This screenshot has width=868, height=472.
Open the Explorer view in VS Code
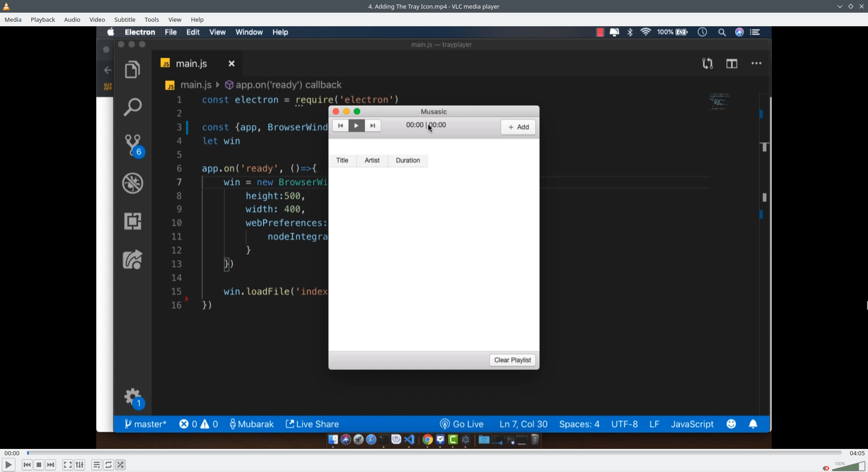point(132,69)
